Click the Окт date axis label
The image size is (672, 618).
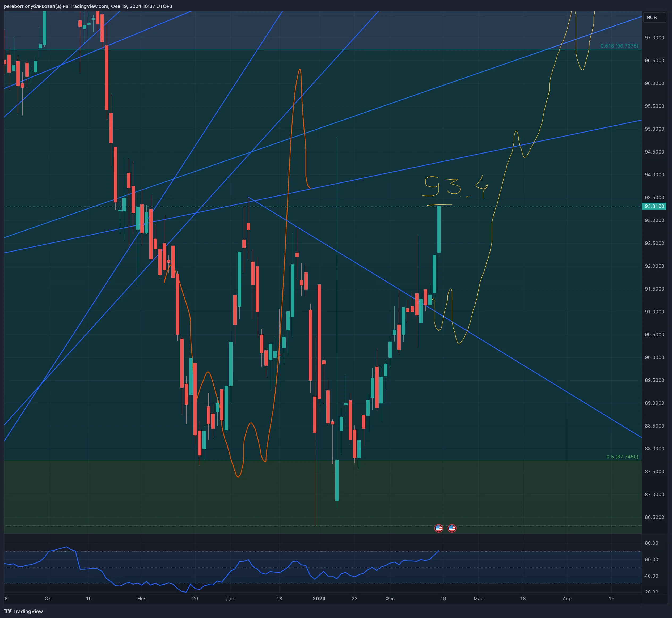[49, 598]
